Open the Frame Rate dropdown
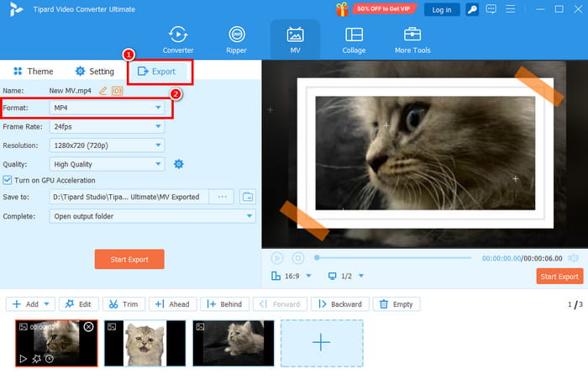This screenshot has height=380, width=588. [107, 127]
